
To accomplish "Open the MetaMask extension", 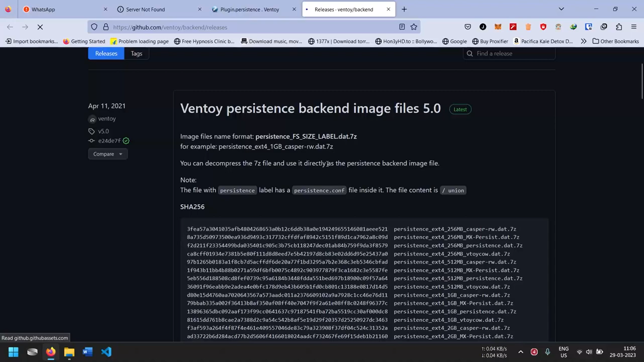I will click(498, 27).
